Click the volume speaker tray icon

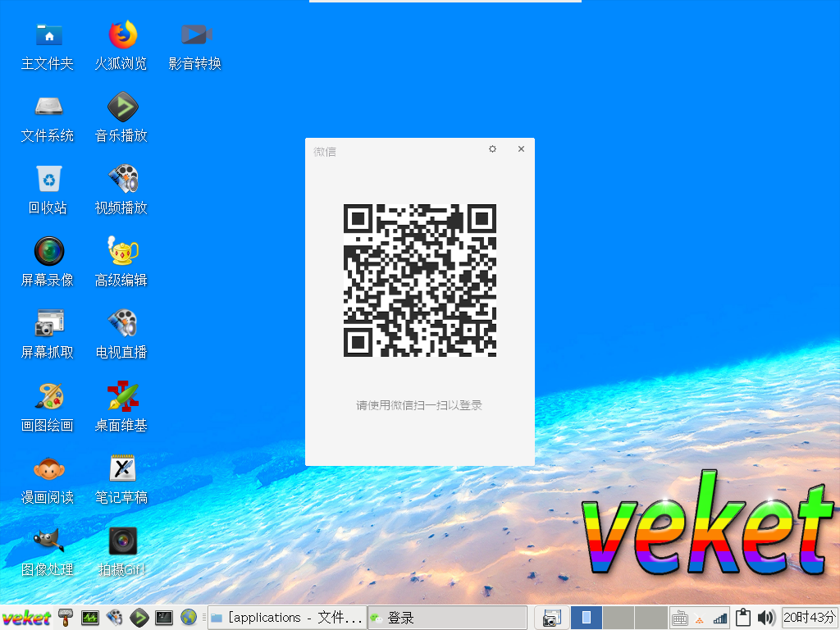pos(766,618)
